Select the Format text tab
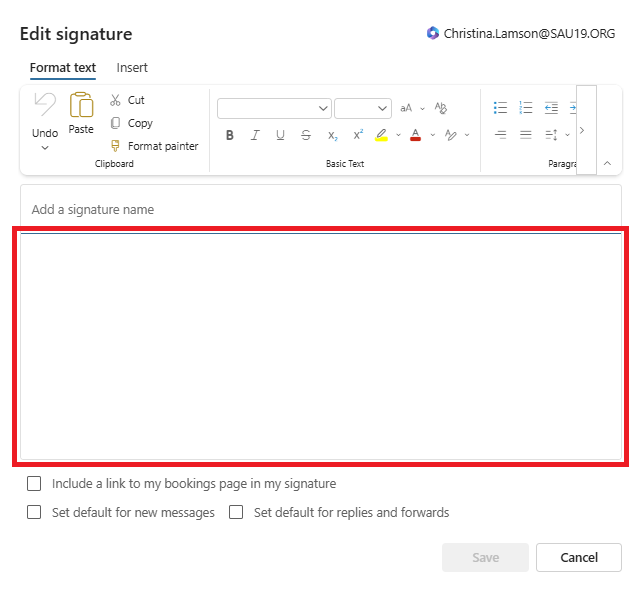Image resolution: width=641 pixels, height=591 pixels. coord(63,68)
